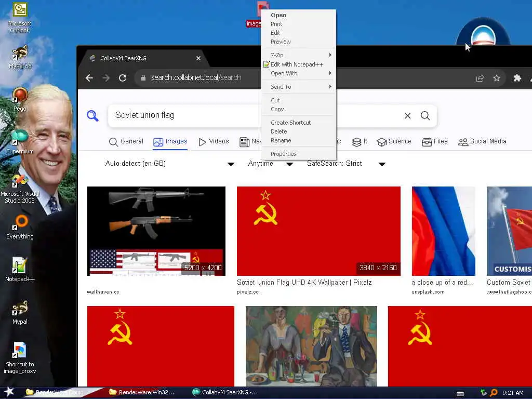The height and width of the screenshot is (399, 532).
Task: Choose Open from context menu
Action: tap(299, 15)
